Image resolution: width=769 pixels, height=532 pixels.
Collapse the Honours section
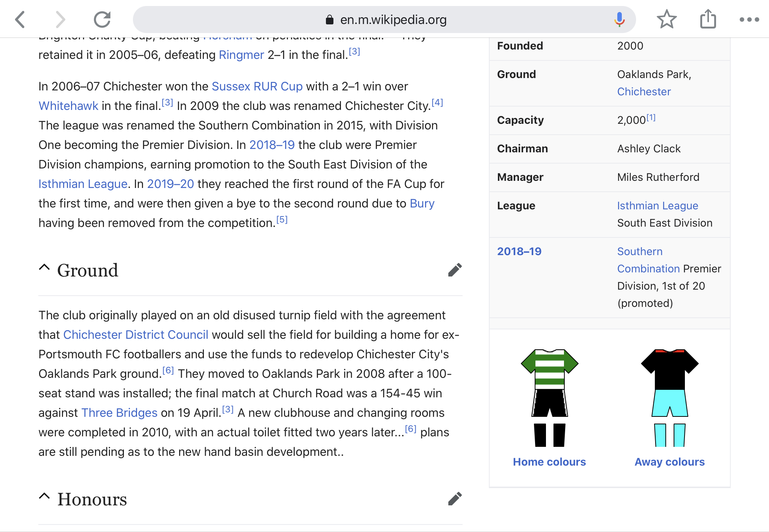coord(44,496)
